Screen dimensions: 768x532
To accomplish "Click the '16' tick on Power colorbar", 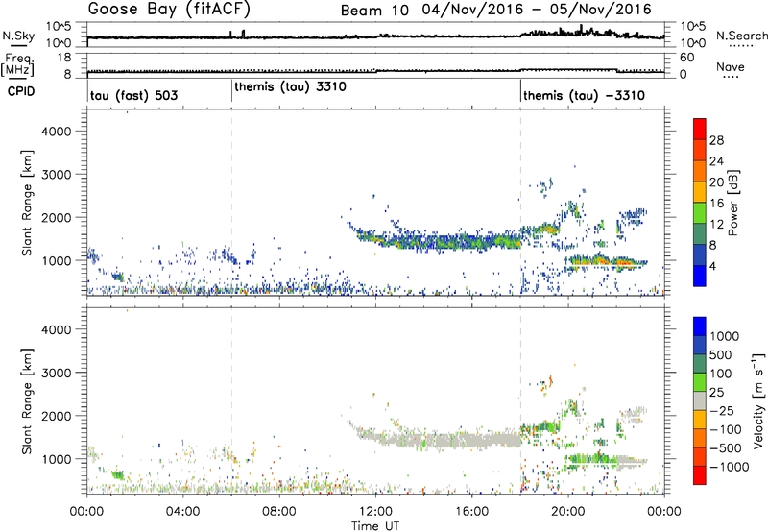I will (716, 204).
